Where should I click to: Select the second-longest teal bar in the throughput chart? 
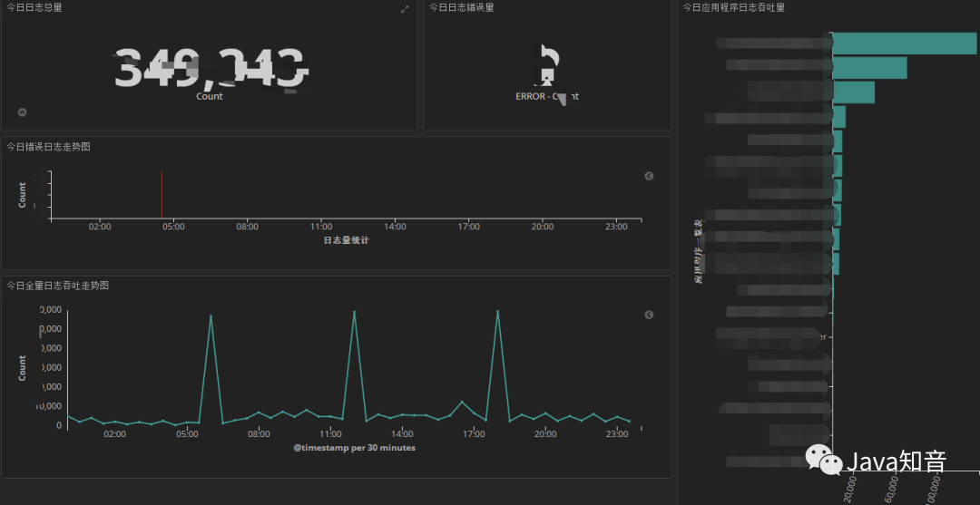pyautogui.click(x=869, y=68)
